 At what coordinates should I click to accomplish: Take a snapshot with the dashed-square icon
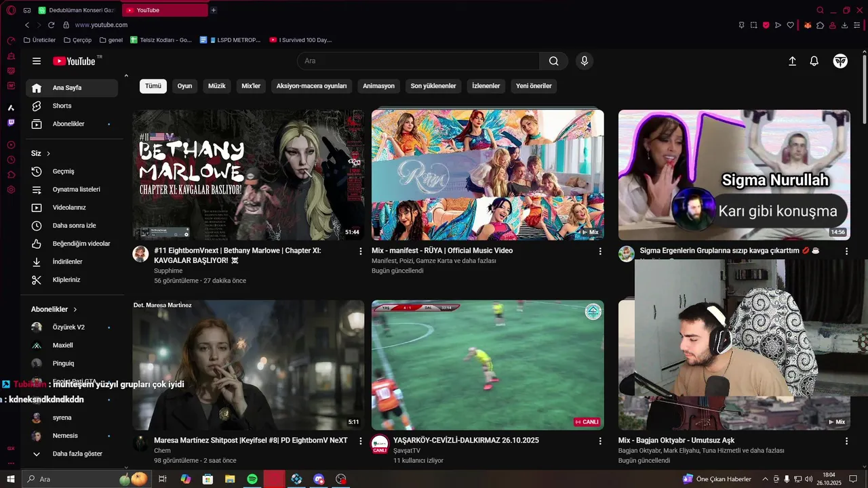tap(753, 25)
